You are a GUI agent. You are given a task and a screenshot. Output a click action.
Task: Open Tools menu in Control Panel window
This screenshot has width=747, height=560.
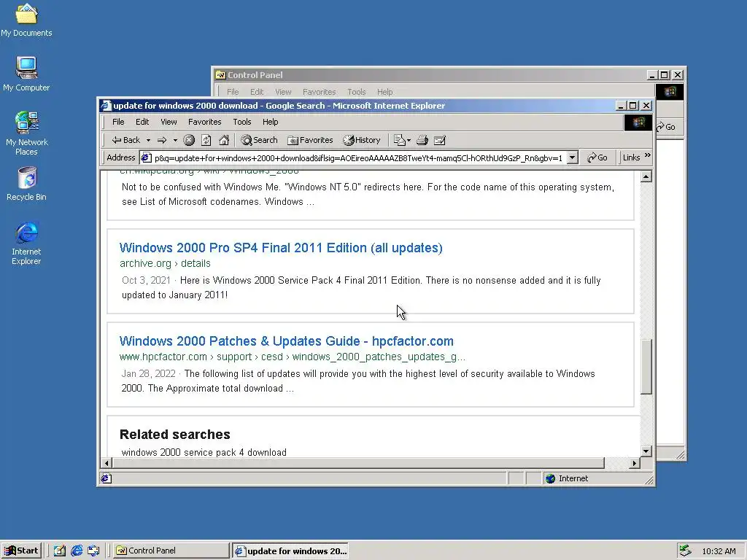356,92
